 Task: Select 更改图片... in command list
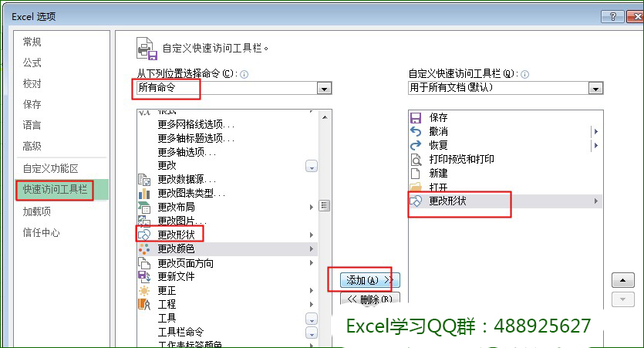pyautogui.click(x=182, y=221)
